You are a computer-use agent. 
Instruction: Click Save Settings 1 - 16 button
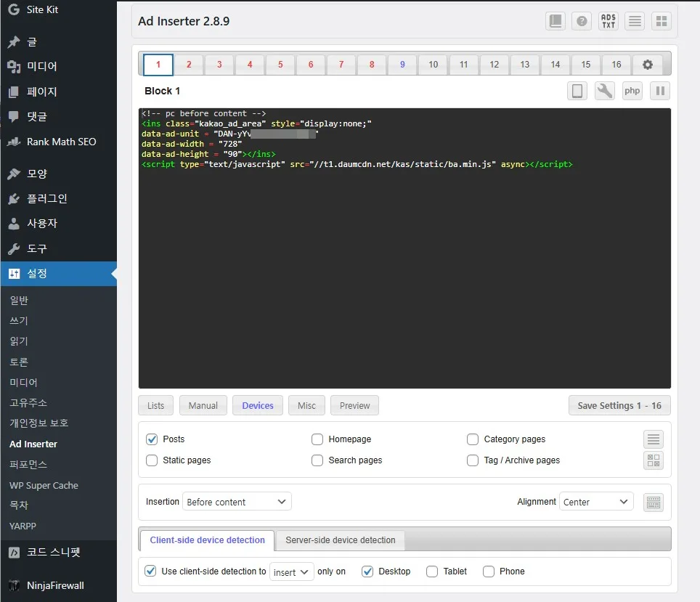(619, 406)
